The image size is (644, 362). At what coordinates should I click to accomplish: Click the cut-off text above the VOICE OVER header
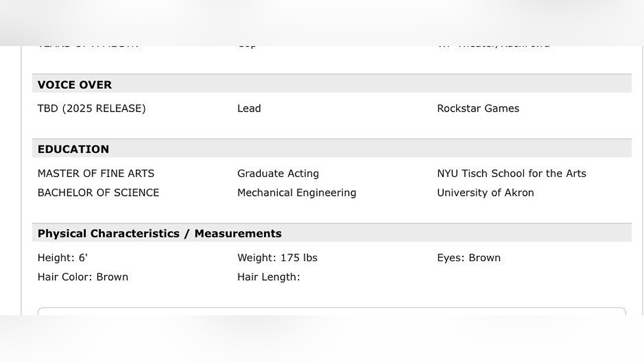88,47
